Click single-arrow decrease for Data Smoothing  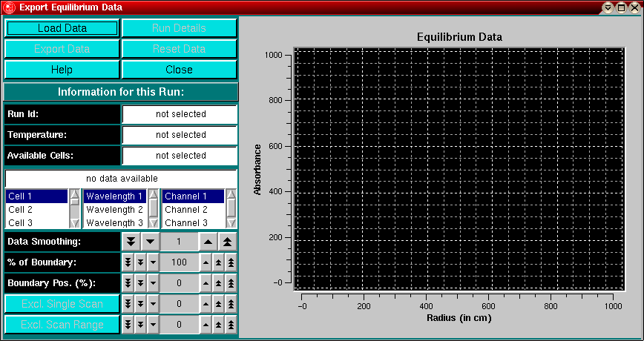tap(149, 242)
